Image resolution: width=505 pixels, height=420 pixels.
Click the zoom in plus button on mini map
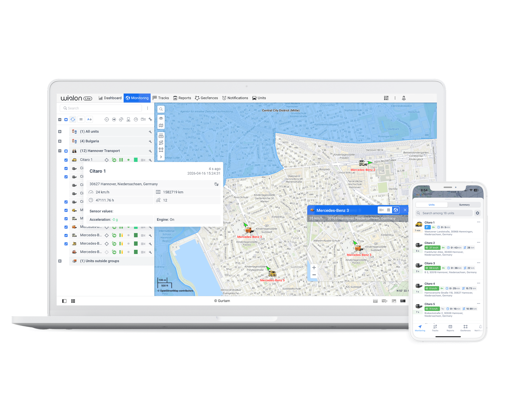(314, 267)
